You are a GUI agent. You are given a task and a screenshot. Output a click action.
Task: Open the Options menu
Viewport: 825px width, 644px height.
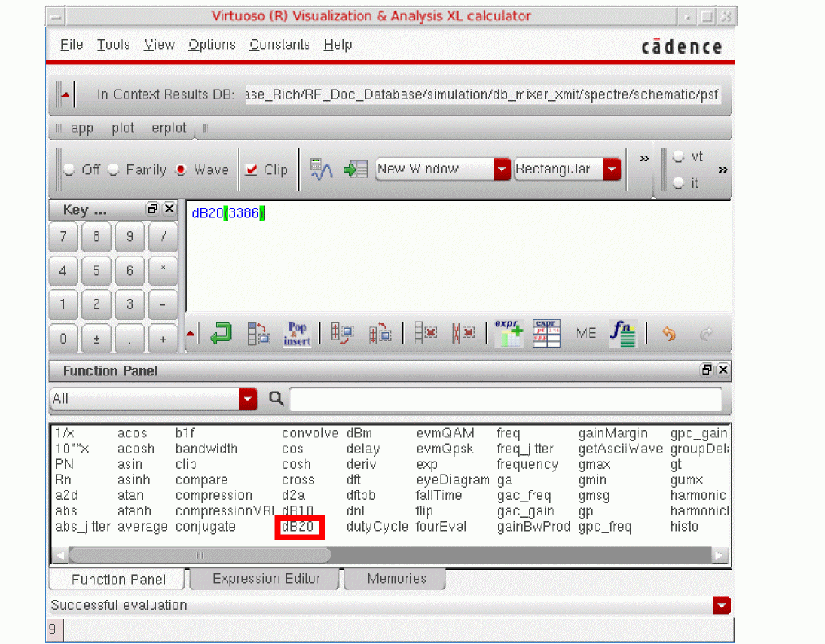[212, 45]
